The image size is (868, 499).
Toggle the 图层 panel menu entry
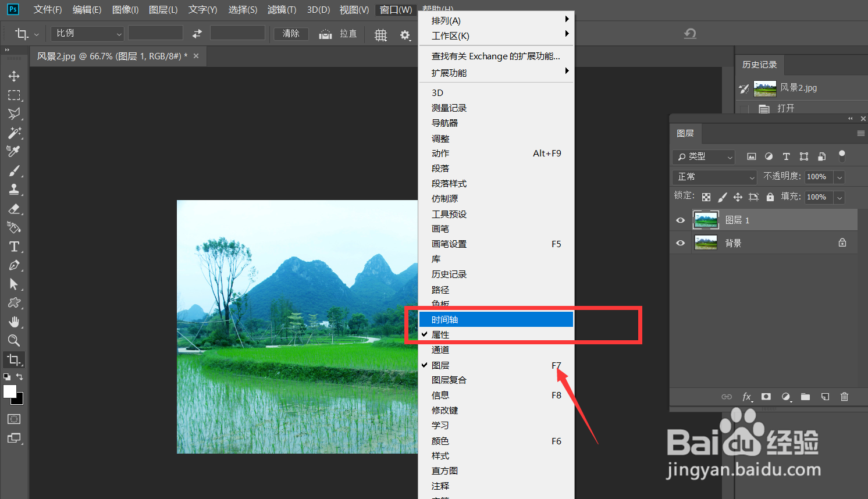pos(496,365)
